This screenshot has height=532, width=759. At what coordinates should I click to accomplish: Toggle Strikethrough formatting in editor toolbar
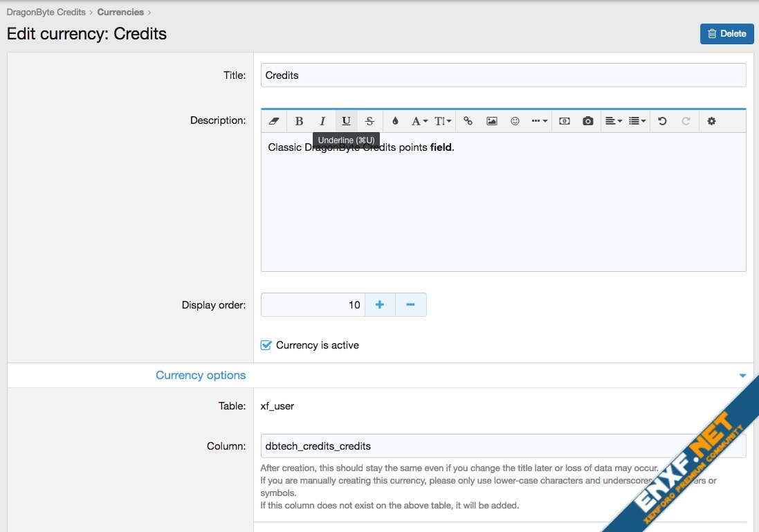(x=370, y=121)
